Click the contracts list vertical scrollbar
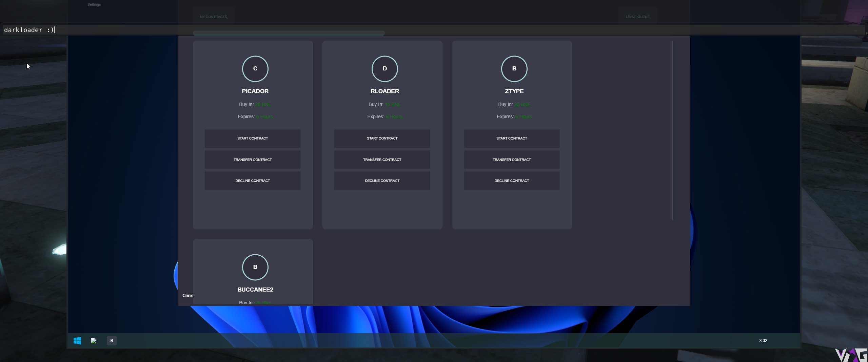 673,130
